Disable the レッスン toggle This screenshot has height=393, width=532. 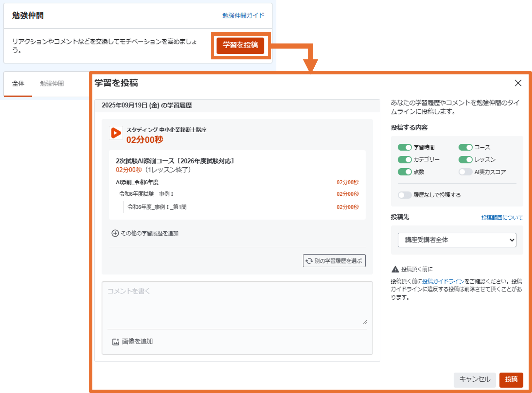(x=465, y=160)
